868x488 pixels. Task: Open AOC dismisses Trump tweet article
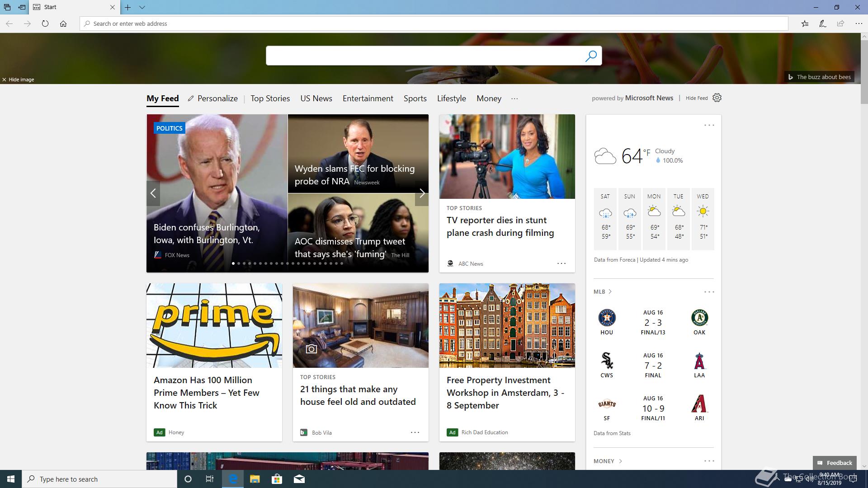350,248
